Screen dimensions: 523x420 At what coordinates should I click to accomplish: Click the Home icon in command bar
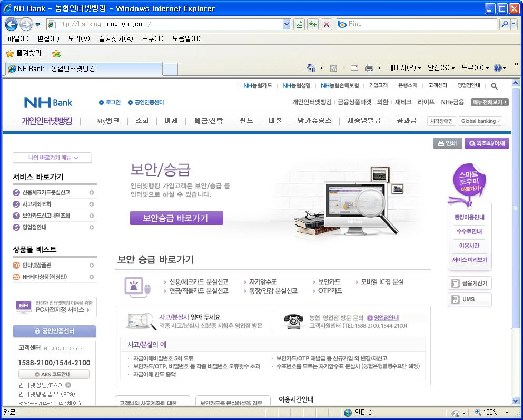[x=311, y=68]
